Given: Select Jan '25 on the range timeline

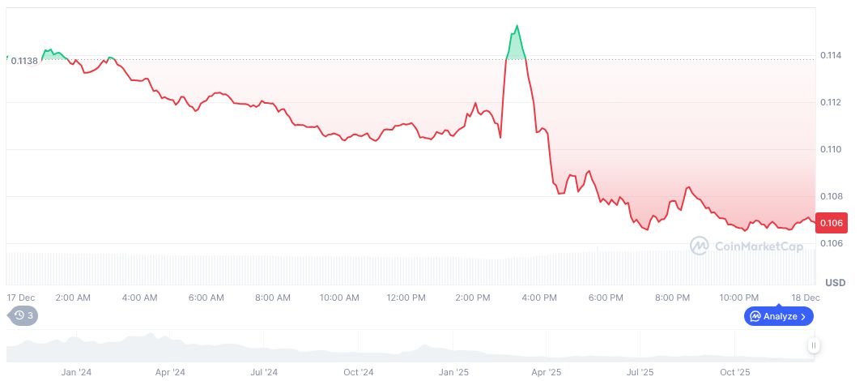Looking at the screenshot, I should click(x=453, y=372).
